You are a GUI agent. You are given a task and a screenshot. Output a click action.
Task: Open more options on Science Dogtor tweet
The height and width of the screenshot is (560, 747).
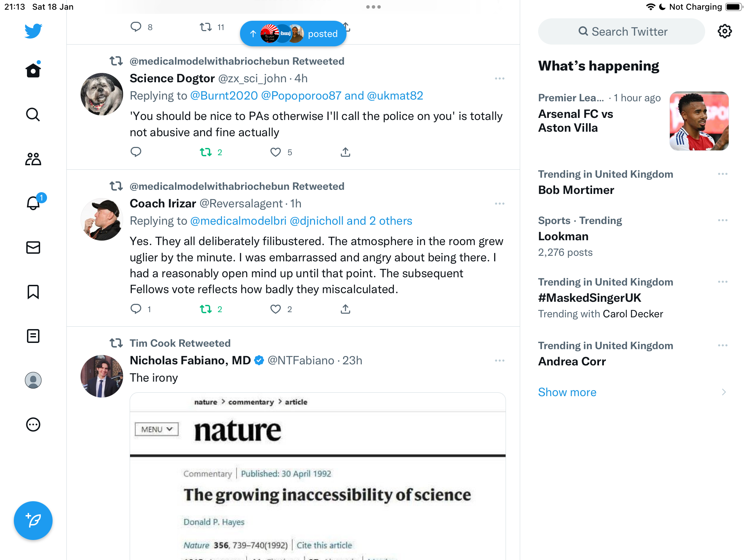point(500,78)
